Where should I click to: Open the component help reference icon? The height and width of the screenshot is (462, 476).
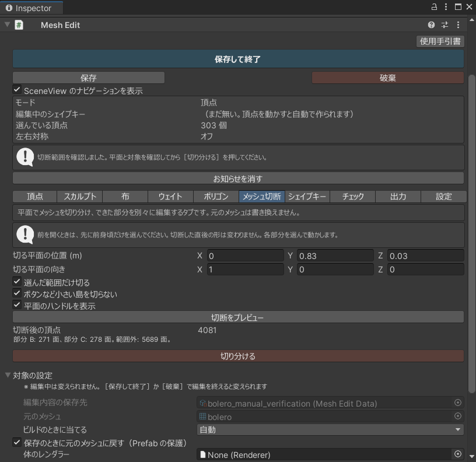(431, 25)
